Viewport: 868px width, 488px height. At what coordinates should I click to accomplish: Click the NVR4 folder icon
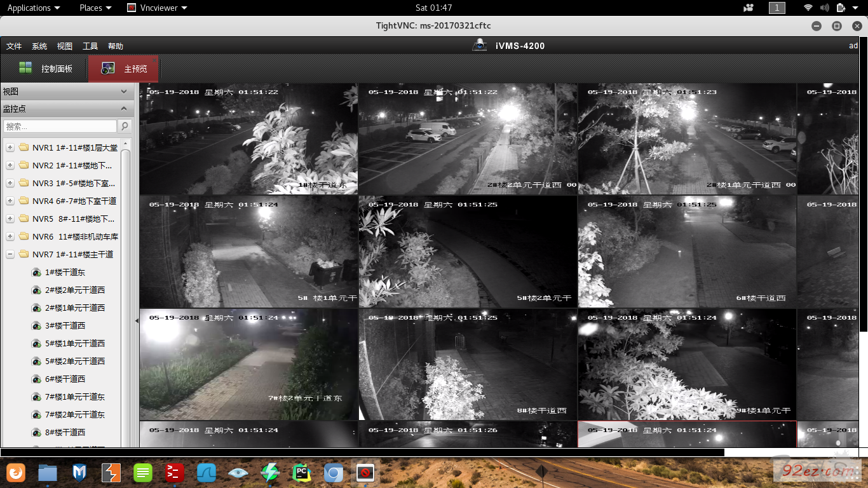[24, 201]
